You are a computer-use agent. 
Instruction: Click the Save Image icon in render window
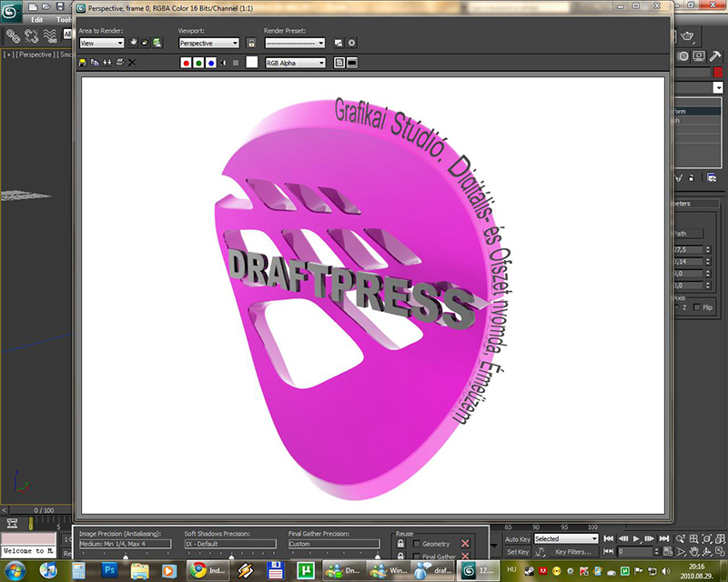click(x=84, y=63)
